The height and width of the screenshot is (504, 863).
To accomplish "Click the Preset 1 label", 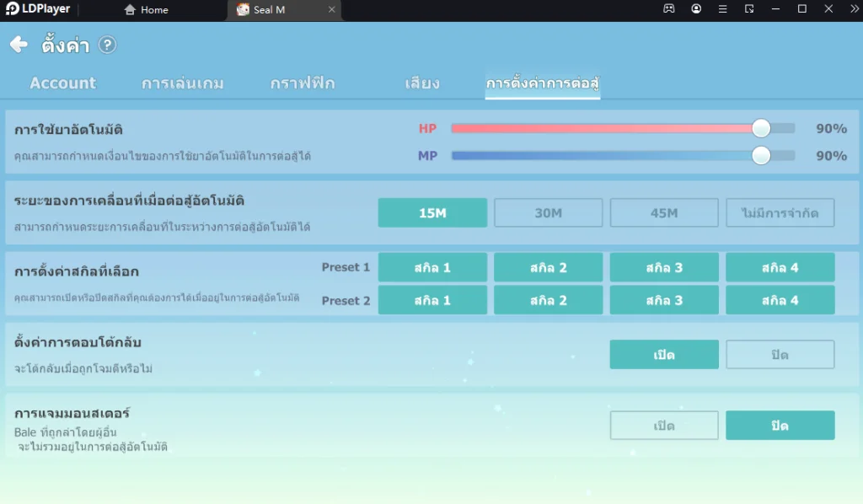I will (x=346, y=267).
